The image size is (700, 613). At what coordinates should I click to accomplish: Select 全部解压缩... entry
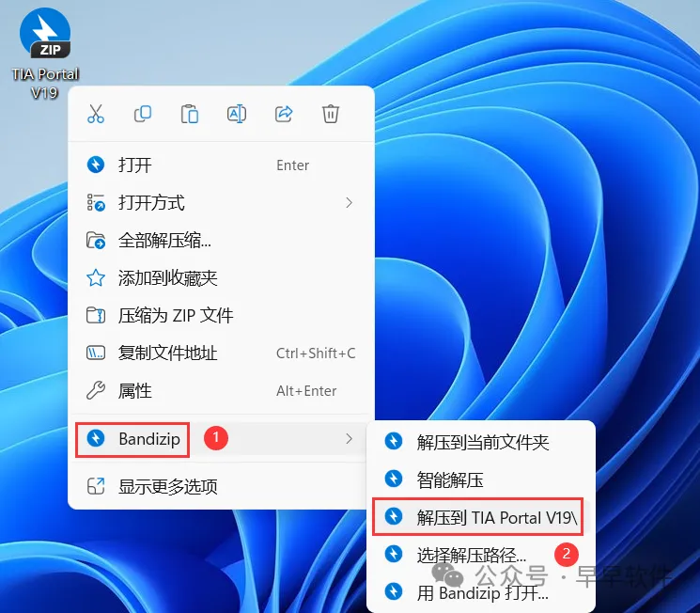221,241
